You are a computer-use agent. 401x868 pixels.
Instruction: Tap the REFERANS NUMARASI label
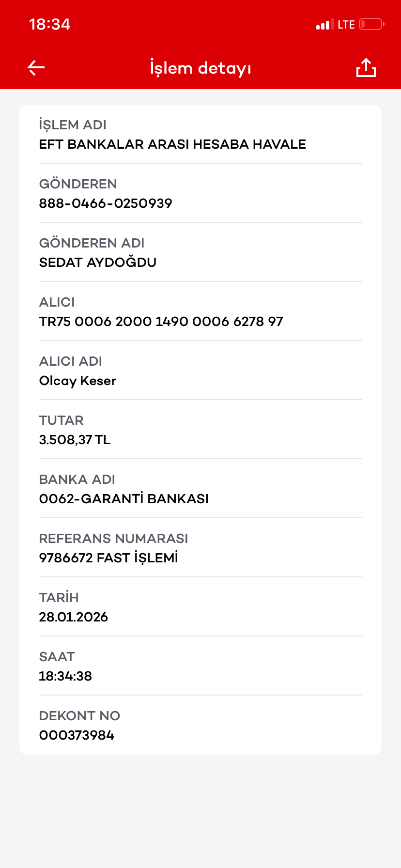pyautogui.click(x=113, y=539)
